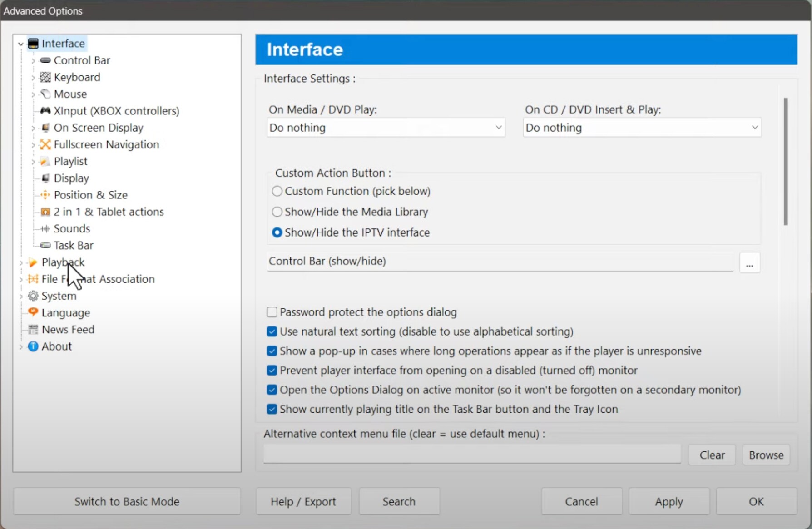Apply the settings changes
This screenshot has height=529, width=812.
(x=669, y=501)
